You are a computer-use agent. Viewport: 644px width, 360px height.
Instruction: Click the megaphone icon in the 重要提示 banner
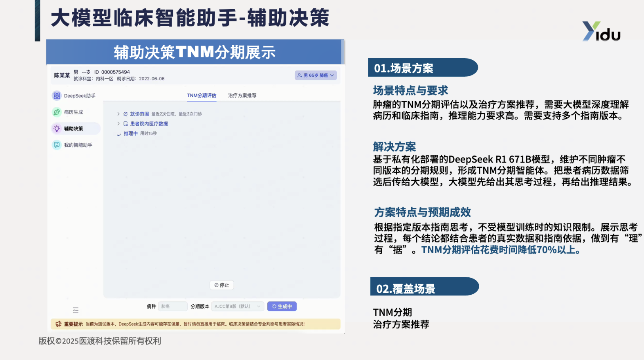point(59,324)
